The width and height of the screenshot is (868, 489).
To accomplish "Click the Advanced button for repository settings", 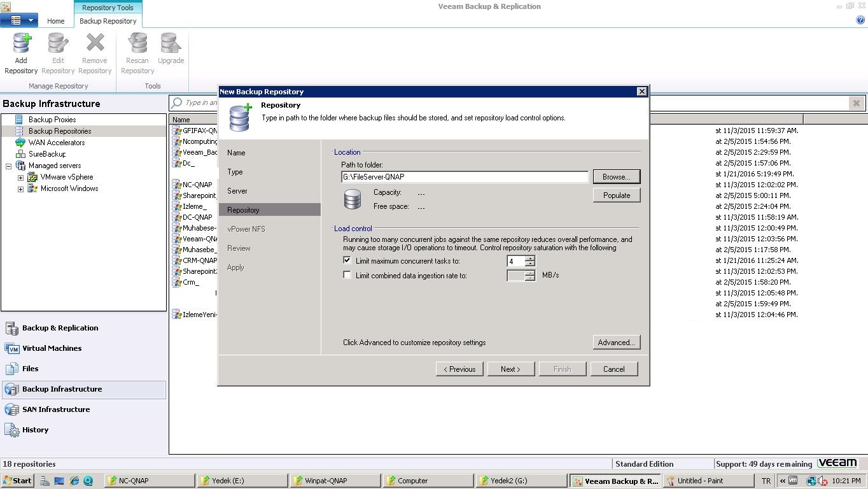I will pos(616,343).
